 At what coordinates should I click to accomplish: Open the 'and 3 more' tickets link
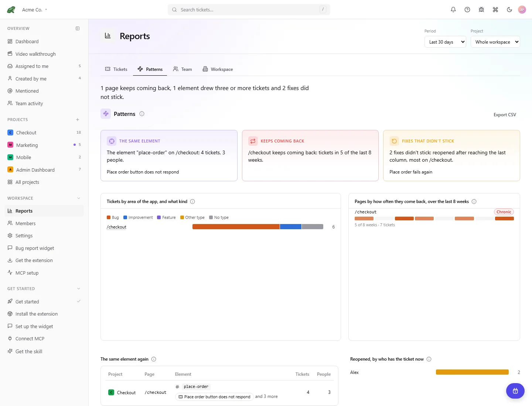(x=266, y=396)
